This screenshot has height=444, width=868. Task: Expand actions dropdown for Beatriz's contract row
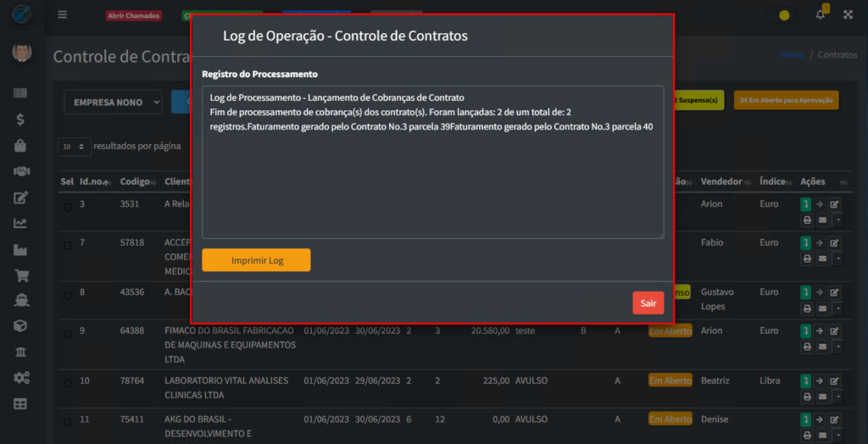[838, 397]
